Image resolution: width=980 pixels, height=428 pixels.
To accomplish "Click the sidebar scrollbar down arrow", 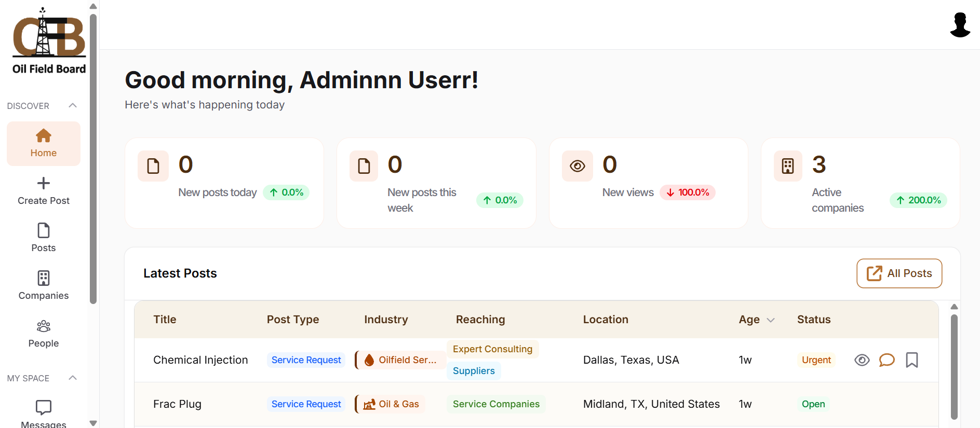I will [93, 423].
